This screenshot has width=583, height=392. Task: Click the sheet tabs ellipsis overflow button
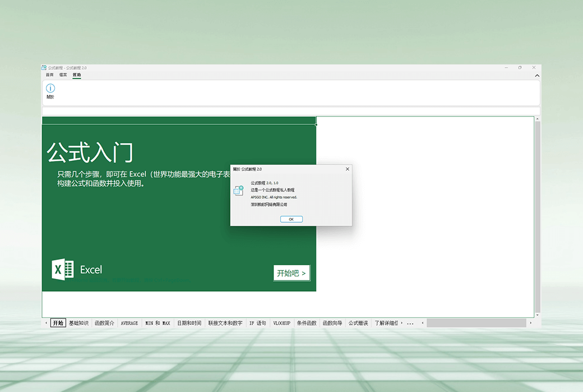click(410, 324)
